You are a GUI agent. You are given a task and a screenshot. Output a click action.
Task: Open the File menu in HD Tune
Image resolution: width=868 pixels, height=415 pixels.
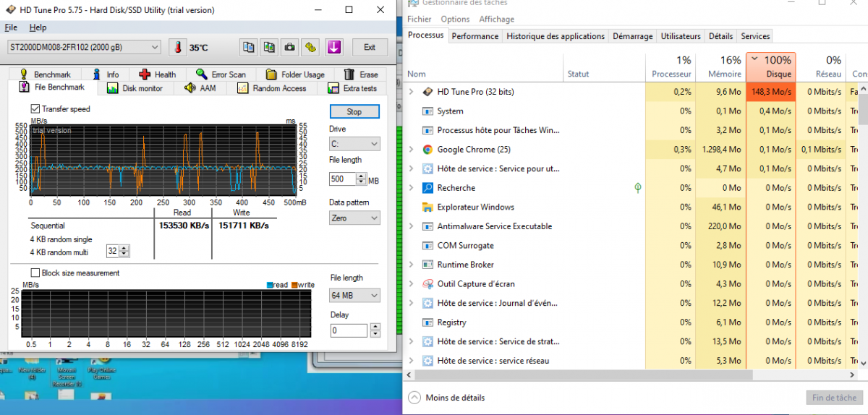pyautogui.click(x=11, y=27)
